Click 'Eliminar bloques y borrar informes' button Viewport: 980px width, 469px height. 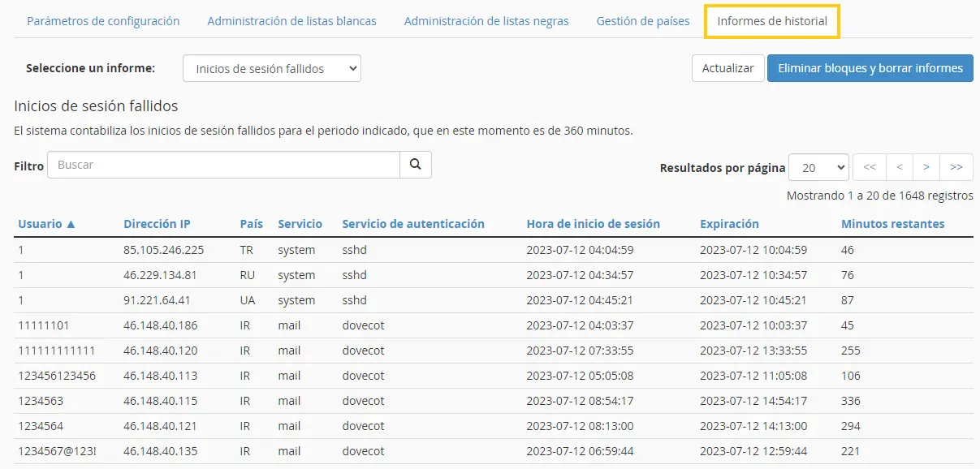[x=870, y=68]
